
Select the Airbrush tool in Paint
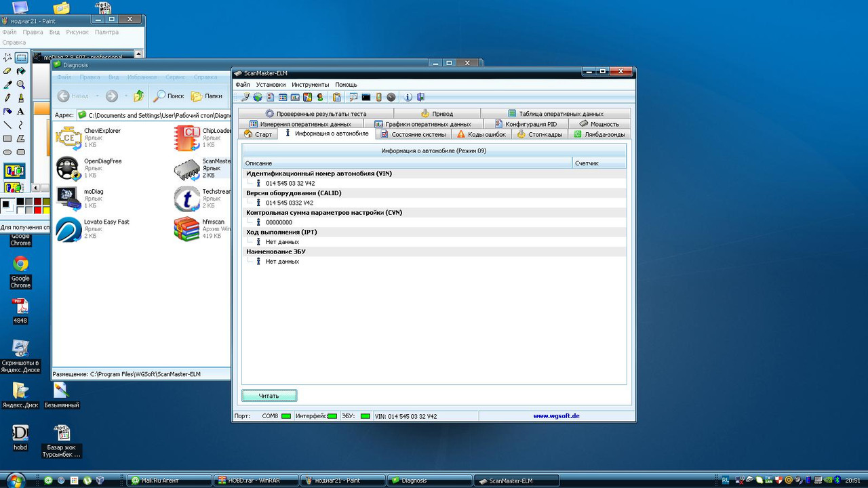coord(8,112)
